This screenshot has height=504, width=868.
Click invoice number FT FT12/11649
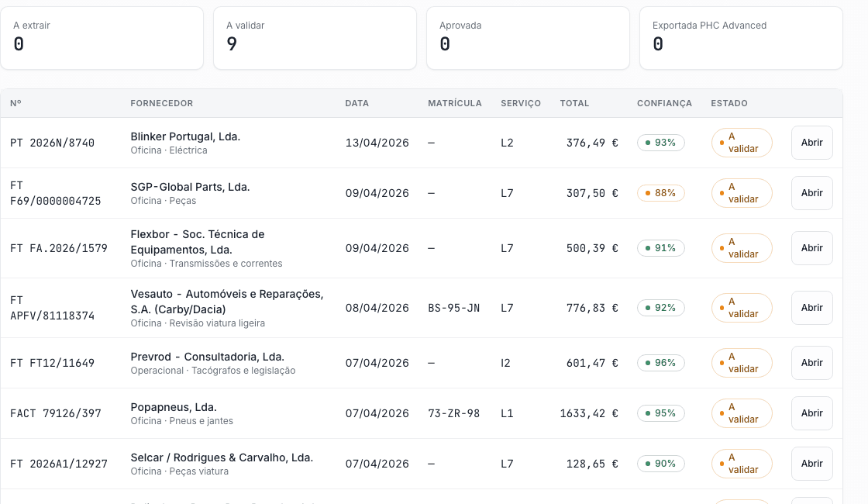click(x=53, y=363)
